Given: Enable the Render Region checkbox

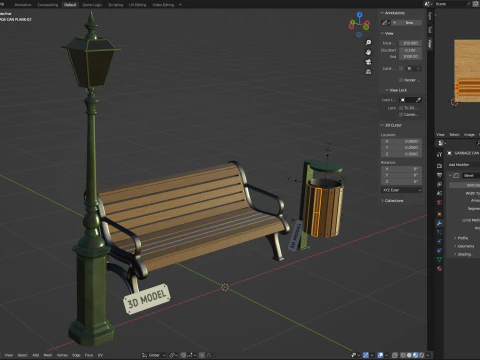Looking at the screenshot, I should [401, 80].
